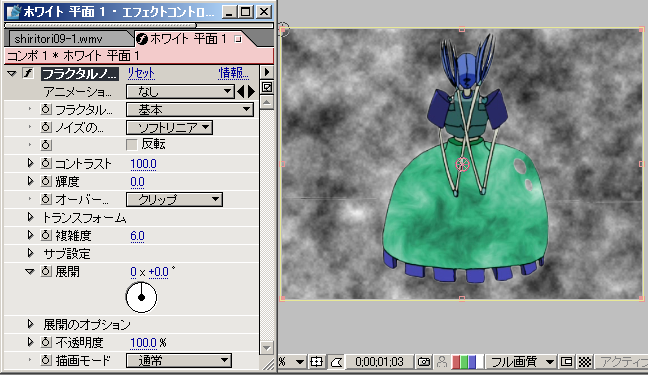Click the layer anchor point at composition center
648x375 pixels.
[x=462, y=164]
